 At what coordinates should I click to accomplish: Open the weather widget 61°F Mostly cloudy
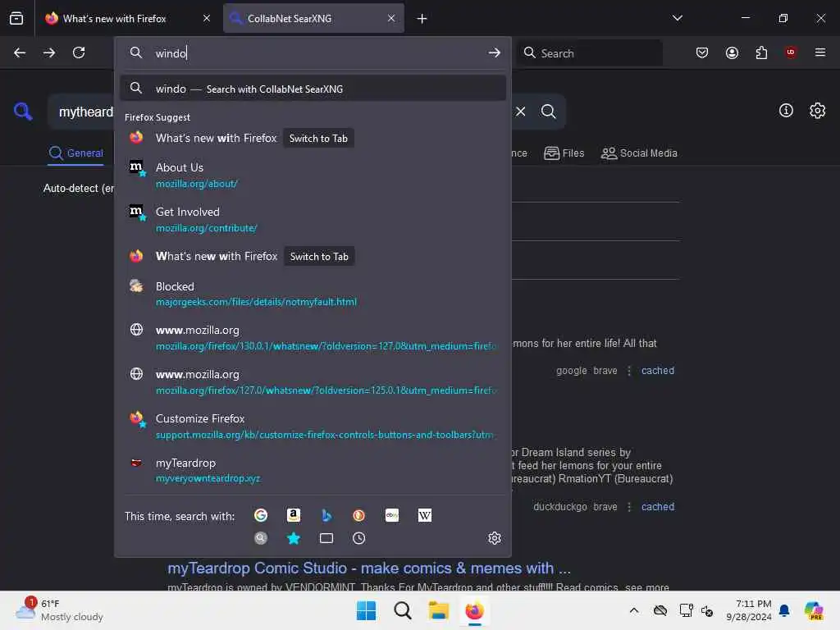click(59, 610)
